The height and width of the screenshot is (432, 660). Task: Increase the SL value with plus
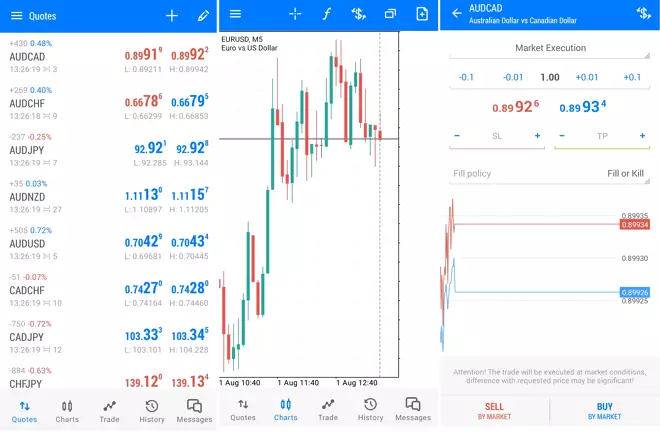click(x=537, y=136)
